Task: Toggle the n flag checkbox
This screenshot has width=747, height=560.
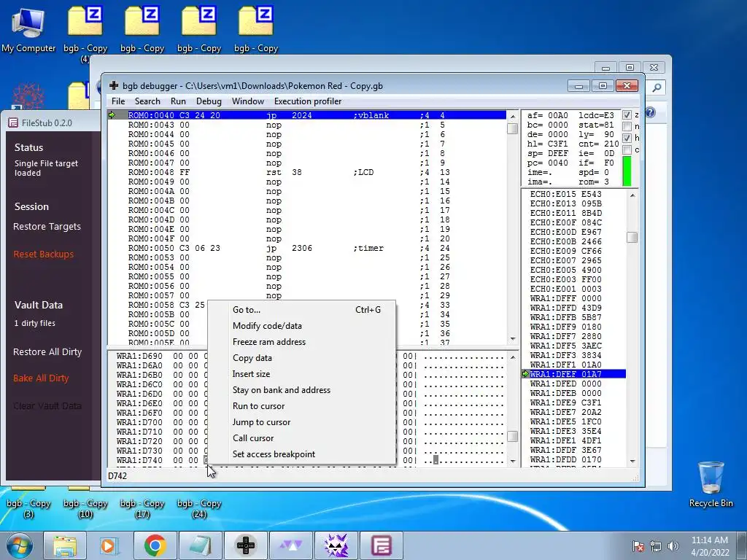Action: (627, 126)
